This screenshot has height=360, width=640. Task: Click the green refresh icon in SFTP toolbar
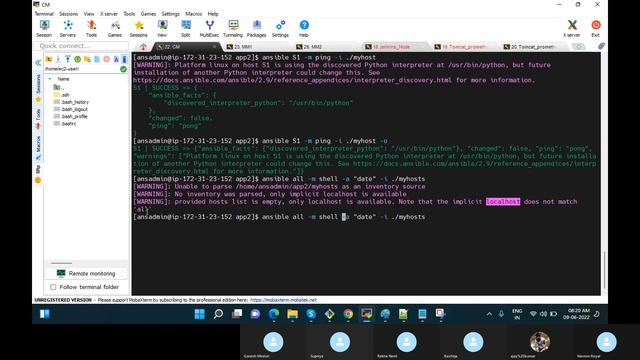(77, 59)
